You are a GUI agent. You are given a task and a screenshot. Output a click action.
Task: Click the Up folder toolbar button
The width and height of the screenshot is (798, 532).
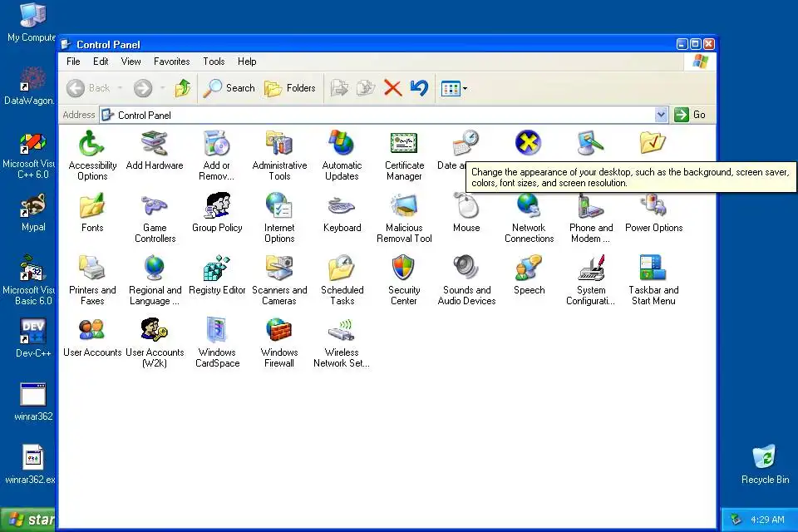(x=183, y=88)
